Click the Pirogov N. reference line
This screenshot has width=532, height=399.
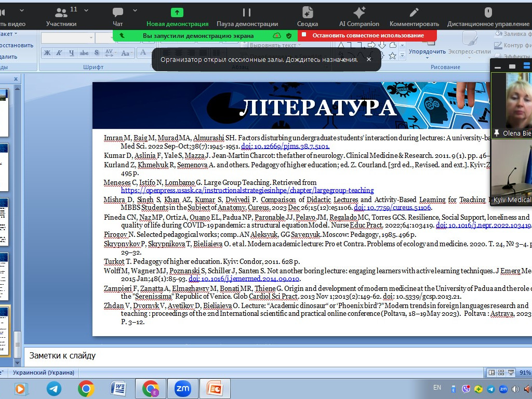pyautogui.click(x=260, y=234)
